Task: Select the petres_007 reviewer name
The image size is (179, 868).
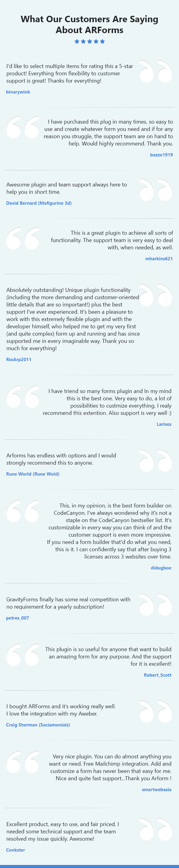Action: coord(18,618)
